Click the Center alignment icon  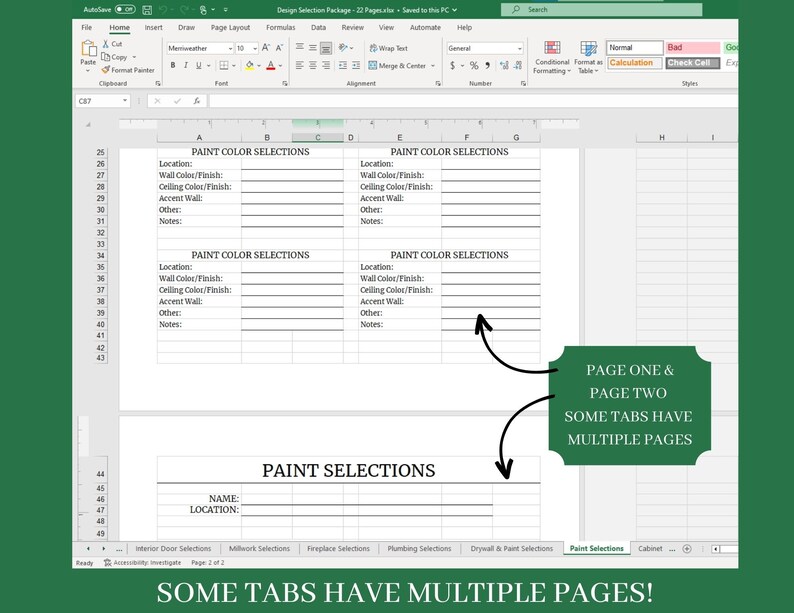click(x=313, y=65)
